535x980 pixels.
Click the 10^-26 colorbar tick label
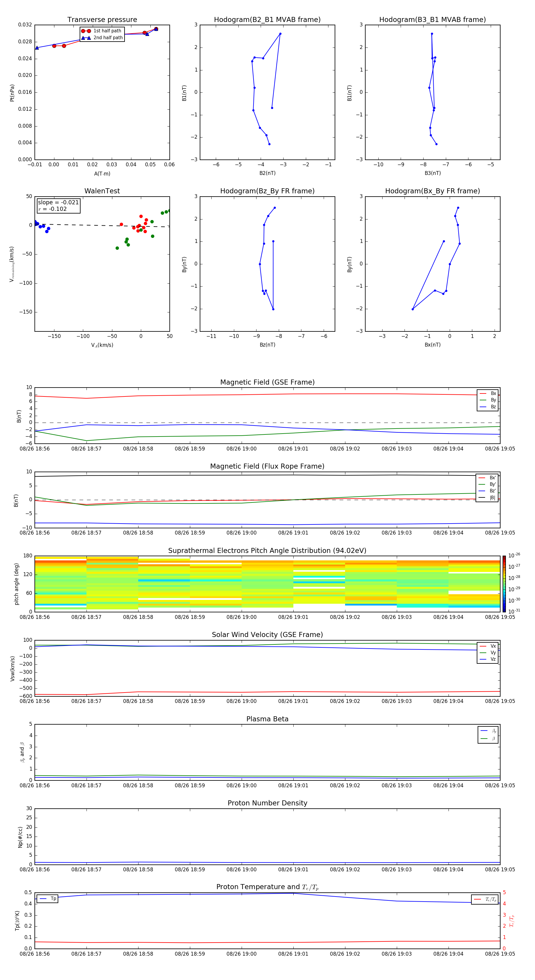pos(514,555)
